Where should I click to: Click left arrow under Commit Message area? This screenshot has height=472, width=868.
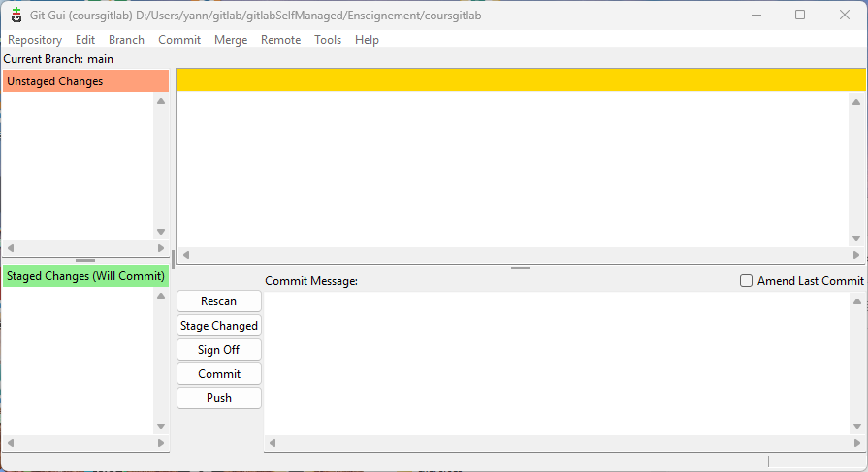pos(273,443)
